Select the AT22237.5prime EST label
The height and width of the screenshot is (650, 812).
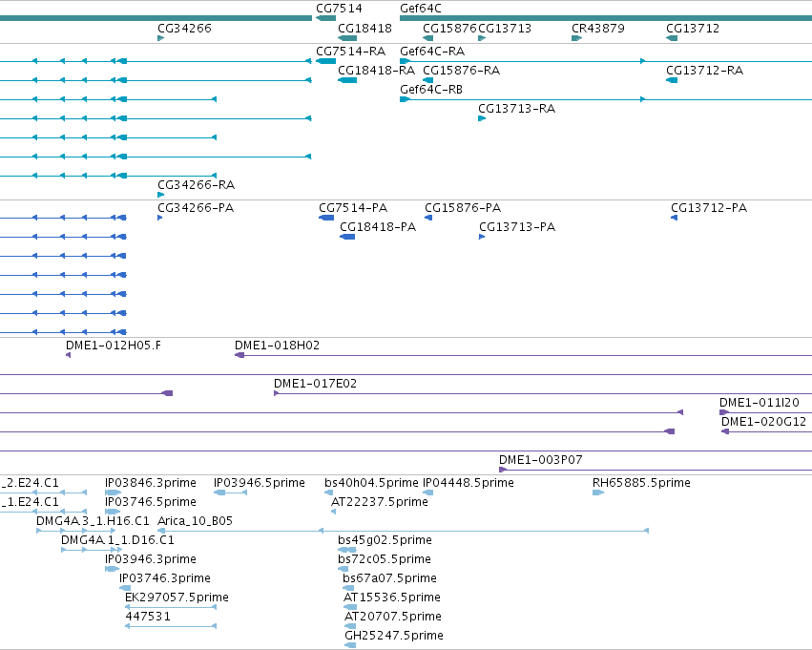(x=380, y=502)
